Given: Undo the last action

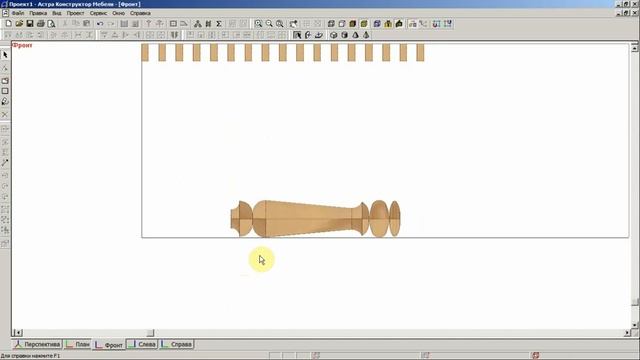Looking at the screenshot, I should [100, 24].
